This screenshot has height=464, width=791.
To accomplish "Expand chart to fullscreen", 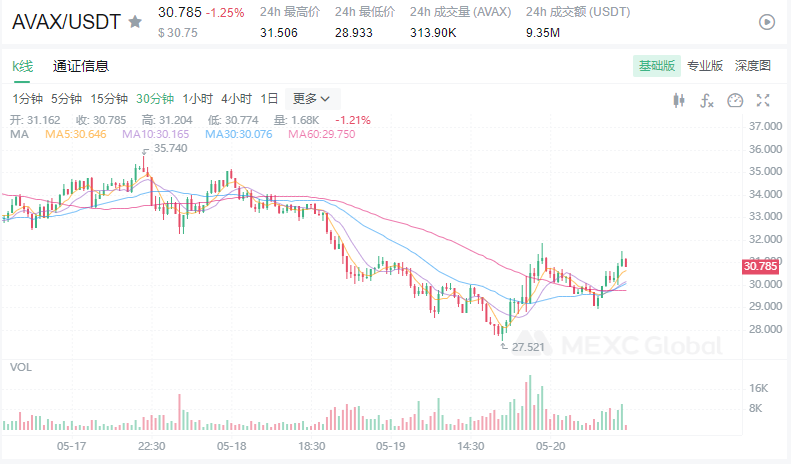I will 763,100.
